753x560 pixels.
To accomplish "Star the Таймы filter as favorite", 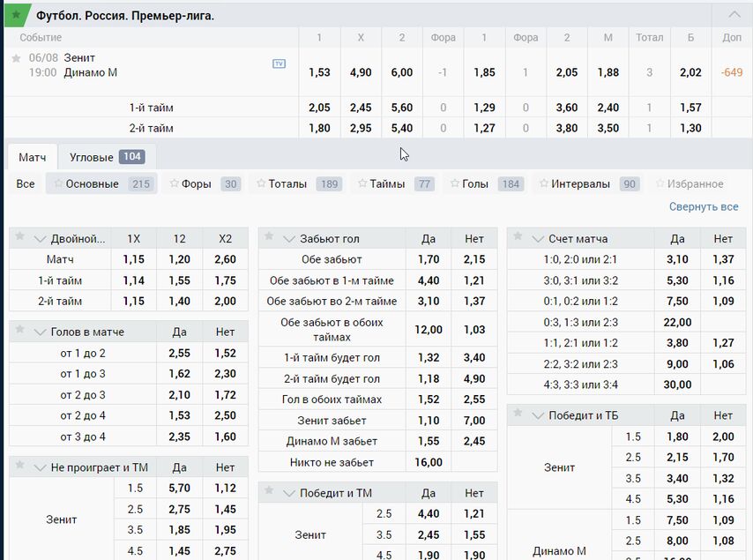I will 362,183.
